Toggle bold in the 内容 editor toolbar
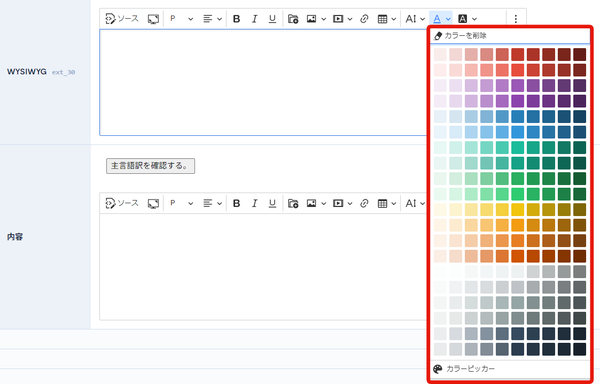The image size is (600, 384). click(236, 203)
